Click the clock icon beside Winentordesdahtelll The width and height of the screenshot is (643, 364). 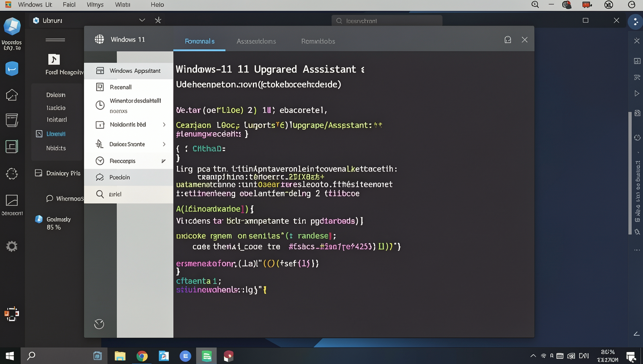point(100,105)
